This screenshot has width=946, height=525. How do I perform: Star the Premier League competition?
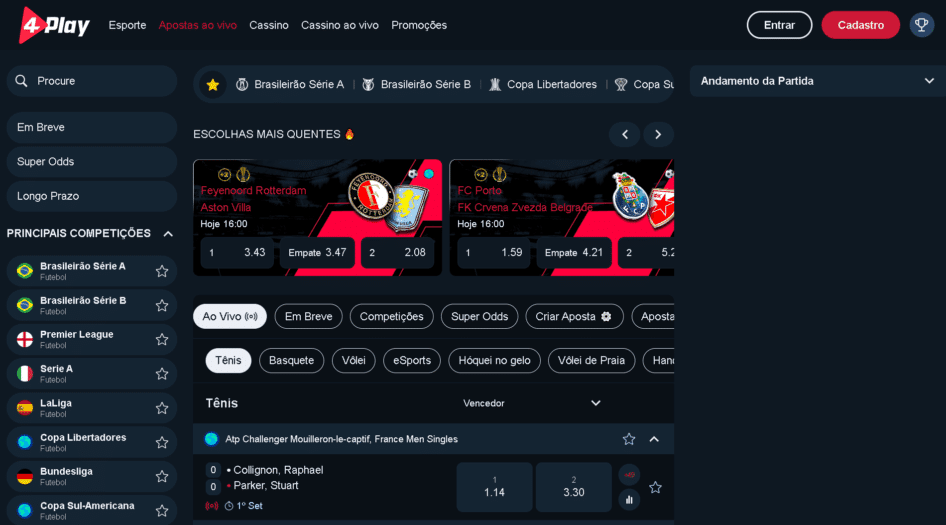[x=162, y=339]
